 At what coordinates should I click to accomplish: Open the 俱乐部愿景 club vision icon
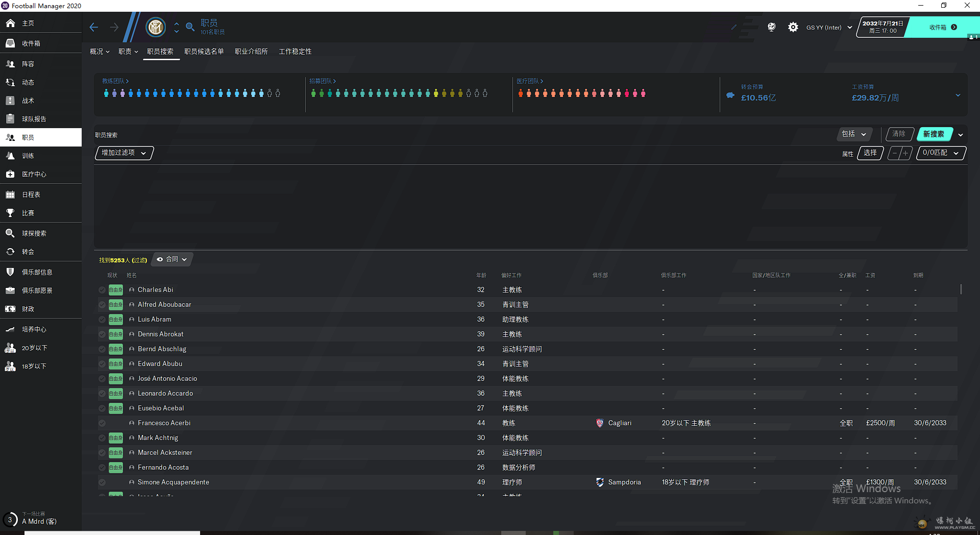click(10, 290)
